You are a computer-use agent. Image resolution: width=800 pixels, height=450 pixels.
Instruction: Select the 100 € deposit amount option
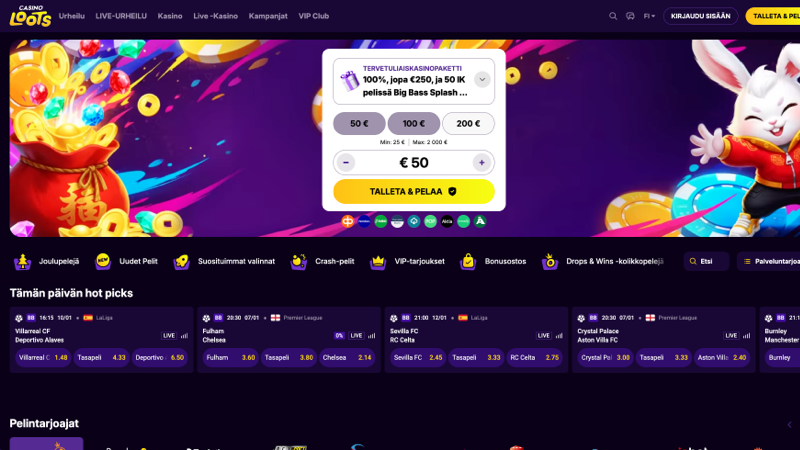[414, 123]
